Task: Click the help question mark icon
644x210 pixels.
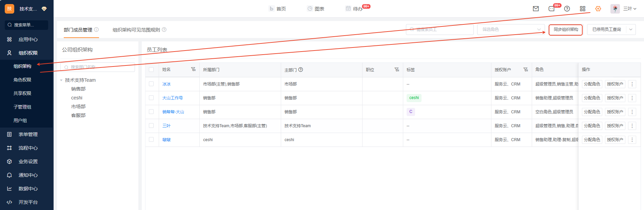Action: pos(567,9)
